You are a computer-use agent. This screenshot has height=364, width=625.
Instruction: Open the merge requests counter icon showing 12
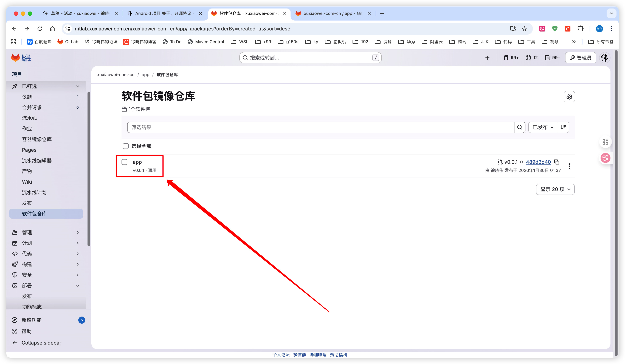tap(531, 58)
